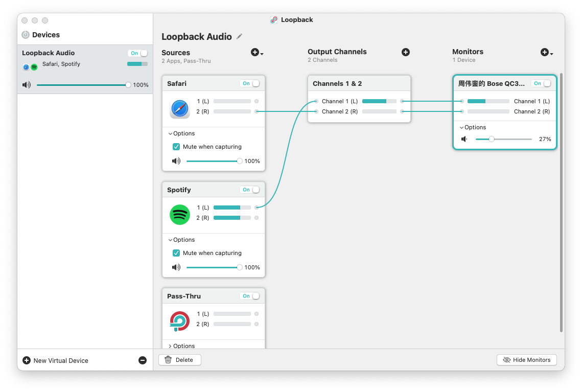The image size is (582, 392).
Task: Click the speaker icon in Safari options
Action: click(176, 161)
